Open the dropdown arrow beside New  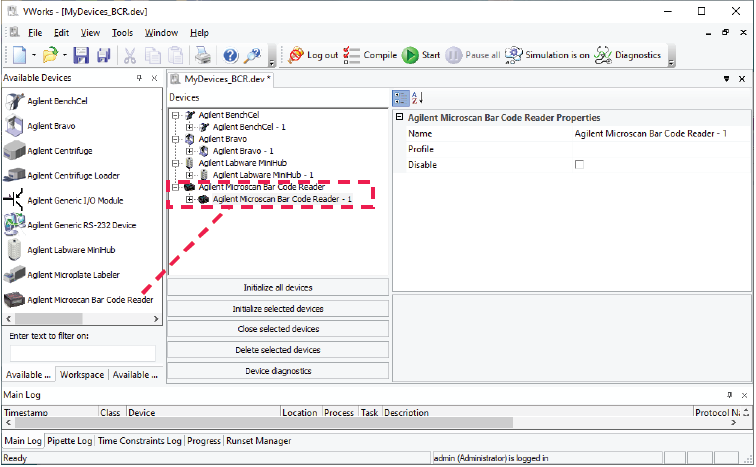(x=34, y=55)
